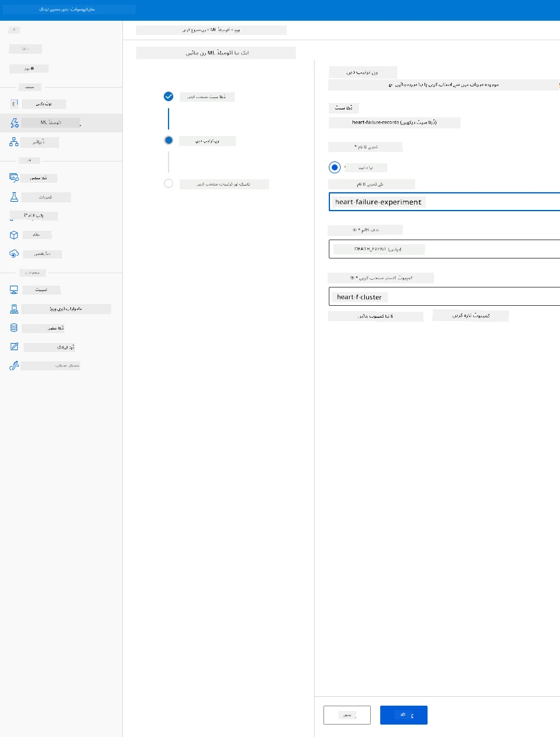This screenshot has height=737, width=560.
Task: Click the empty task settings step circle
Action: 169,184
